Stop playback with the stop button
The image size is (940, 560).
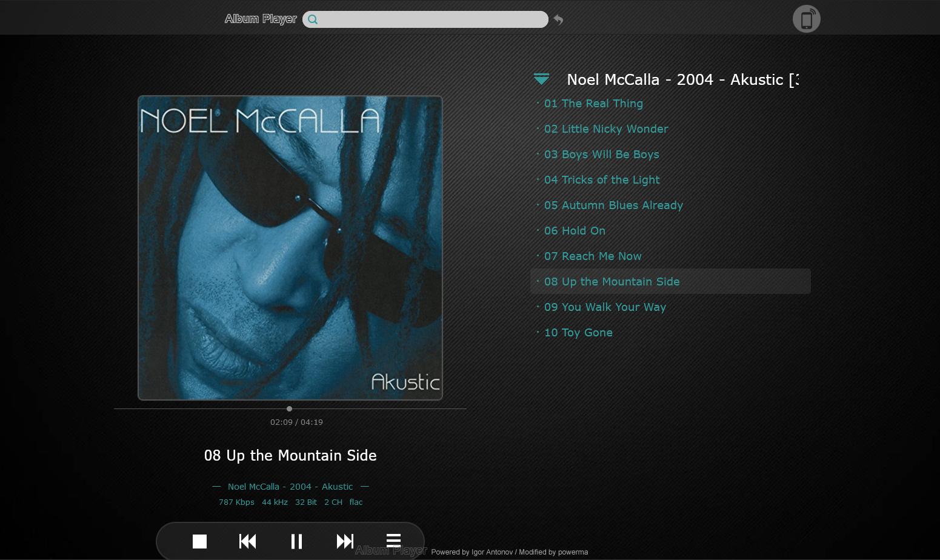coord(199,541)
